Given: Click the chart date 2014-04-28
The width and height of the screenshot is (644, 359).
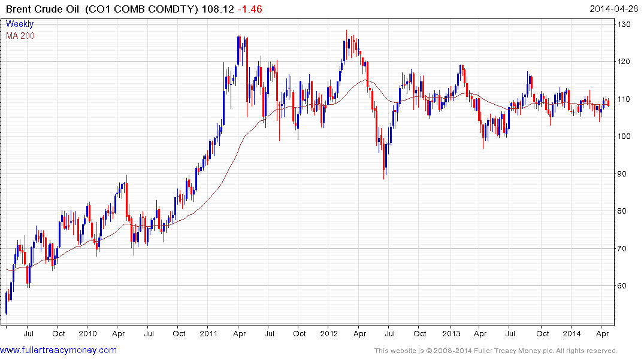Looking at the screenshot, I should [614, 9].
